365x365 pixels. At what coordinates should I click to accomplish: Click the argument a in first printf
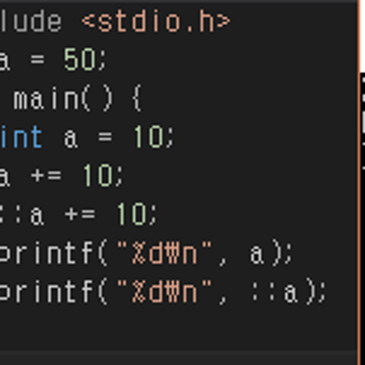(257, 254)
